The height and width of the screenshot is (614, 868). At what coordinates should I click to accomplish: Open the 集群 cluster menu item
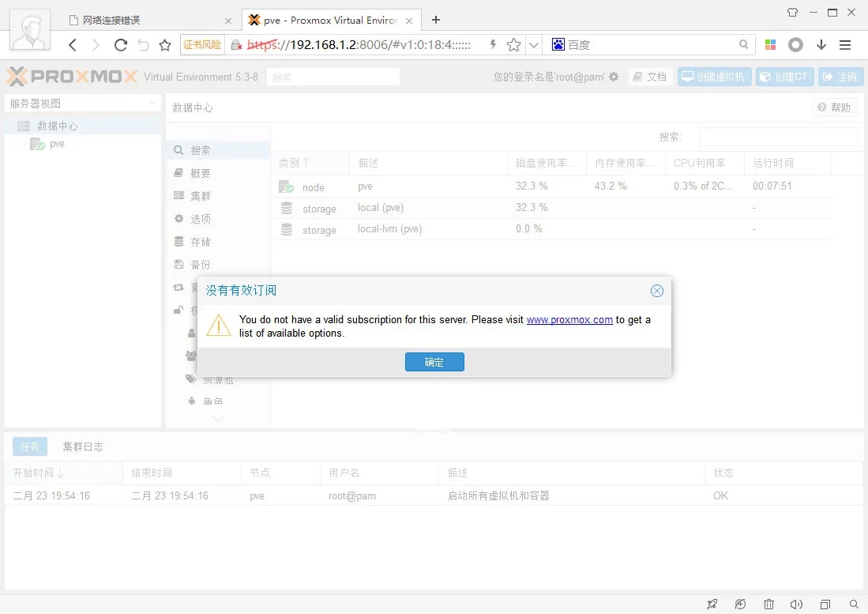[218, 196]
